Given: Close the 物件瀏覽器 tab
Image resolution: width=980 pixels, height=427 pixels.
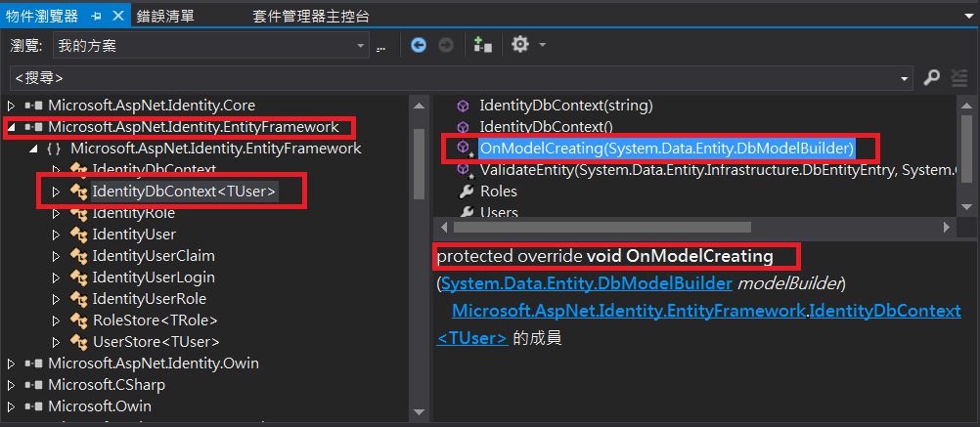Looking at the screenshot, I should pyautogui.click(x=120, y=17).
